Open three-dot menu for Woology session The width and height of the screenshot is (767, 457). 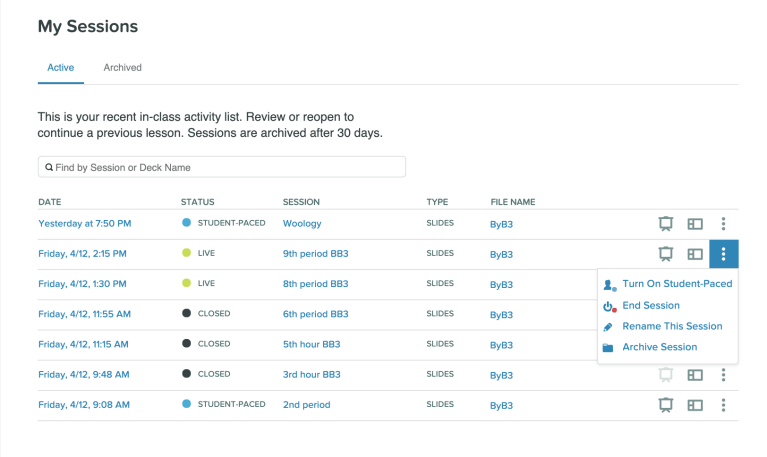(x=723, y=224)
